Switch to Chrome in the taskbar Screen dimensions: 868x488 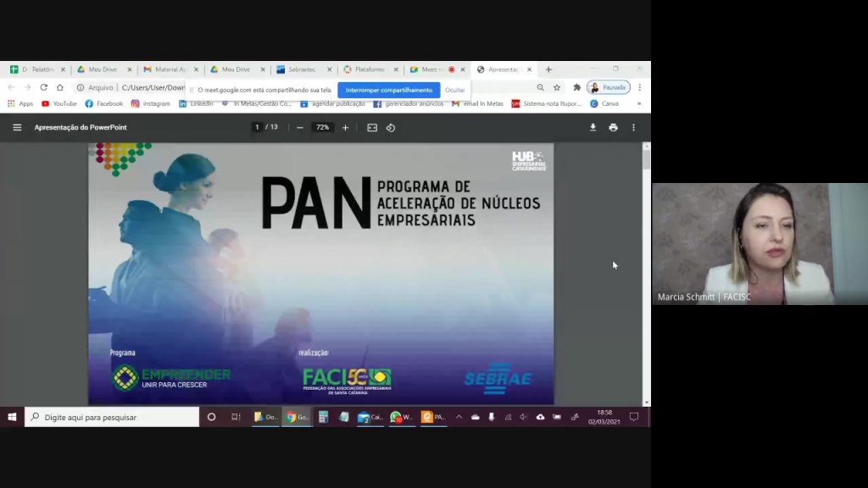click(297, 417)
